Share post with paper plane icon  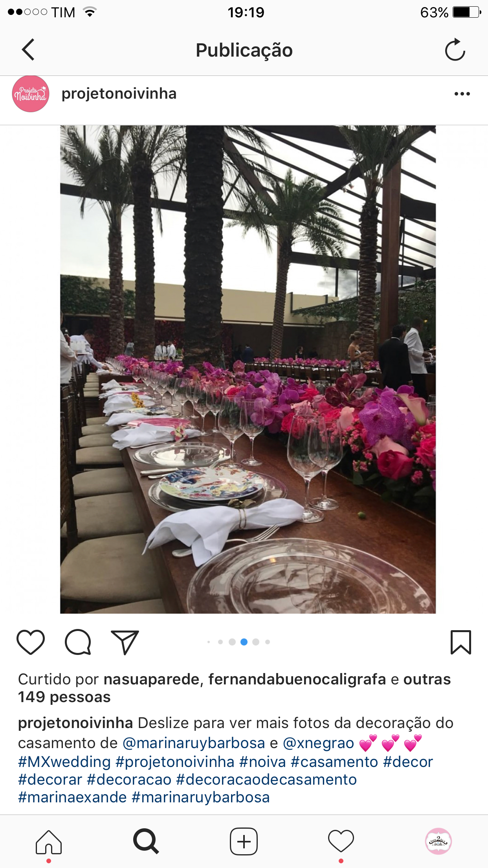tap(125, 642)
